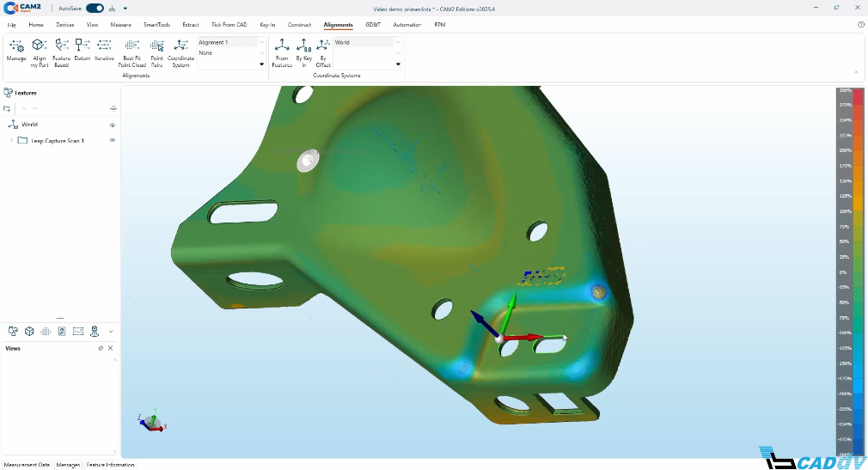Screen dimensions: 868x470
Task: Open the GD&T ribbon tab
Action: pos(373,25)
